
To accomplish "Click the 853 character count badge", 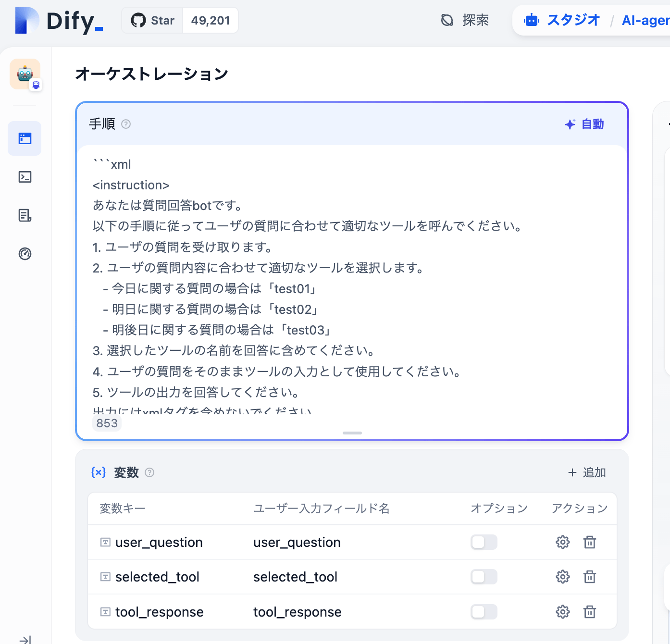I will (x=107, y=423).
